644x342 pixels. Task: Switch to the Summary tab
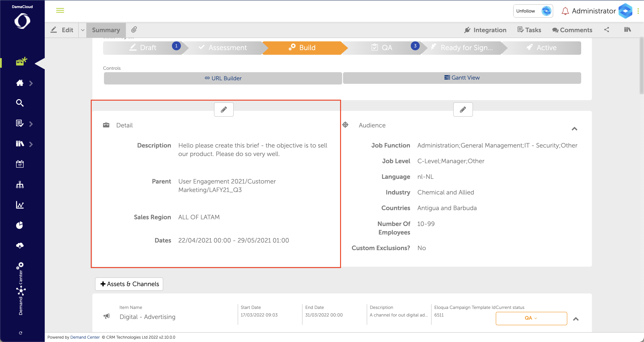pos(106,30)
